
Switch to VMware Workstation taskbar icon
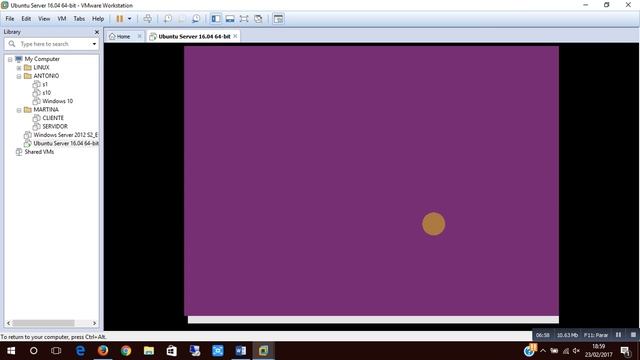[x=263, y=351]
